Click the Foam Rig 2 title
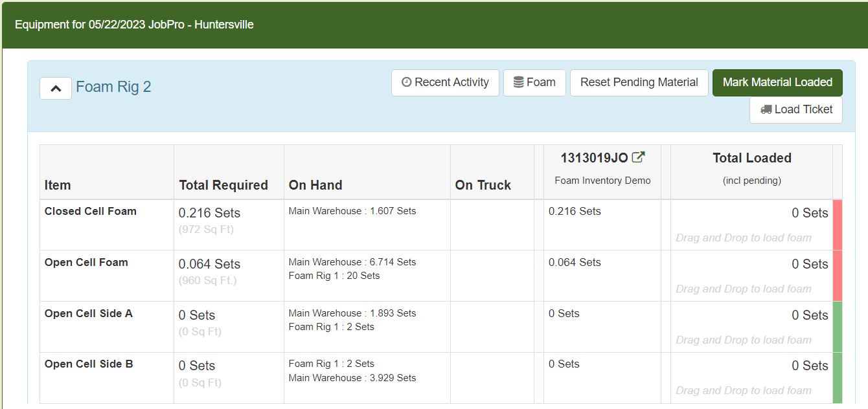 (x=113, y=87)
